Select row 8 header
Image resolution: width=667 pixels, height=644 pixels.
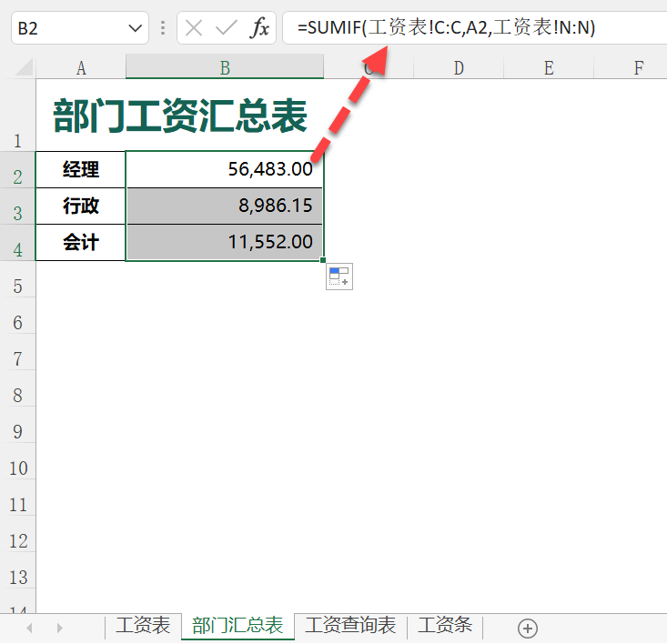(x=17, y=388)
